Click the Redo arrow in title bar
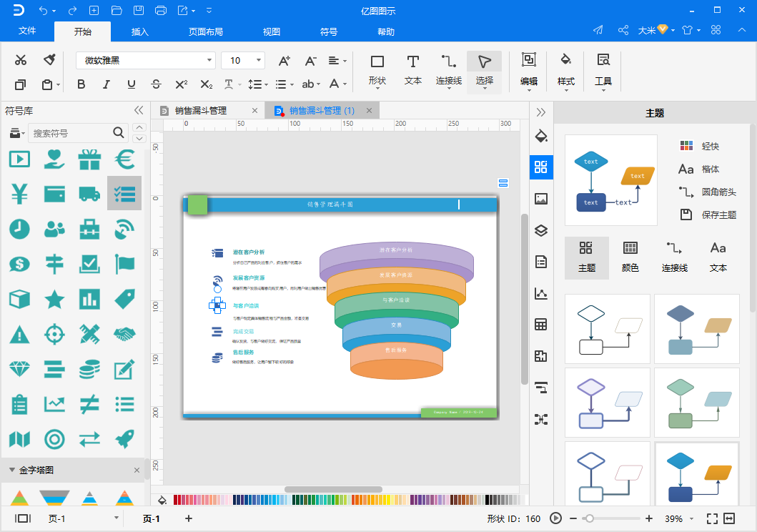The image size is (757, 532). point(73,10)
